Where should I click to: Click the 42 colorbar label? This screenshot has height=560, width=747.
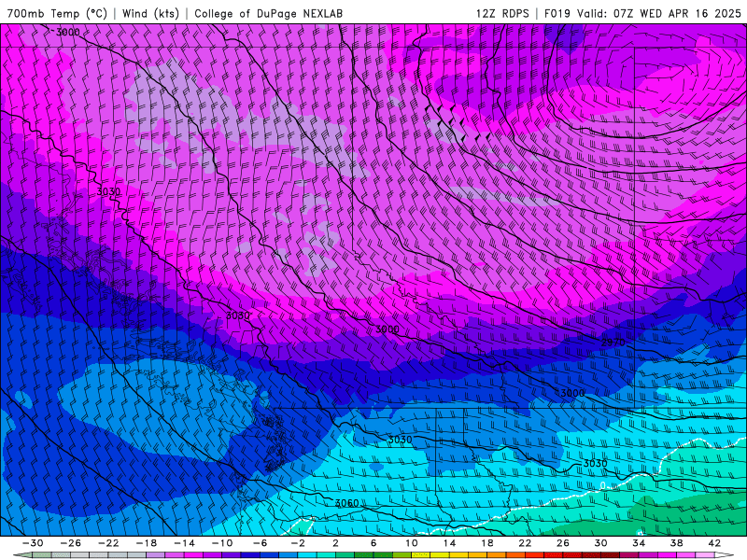point(714,543)
